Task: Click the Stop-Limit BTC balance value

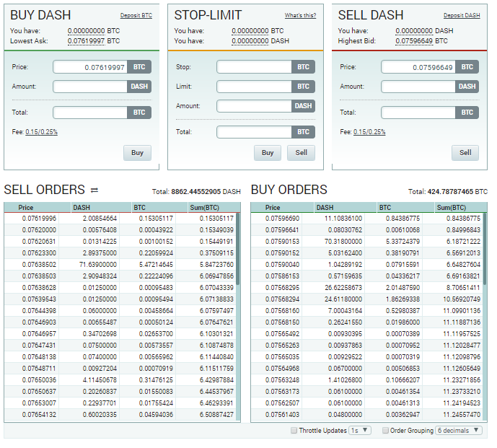Action: (250, 31)
